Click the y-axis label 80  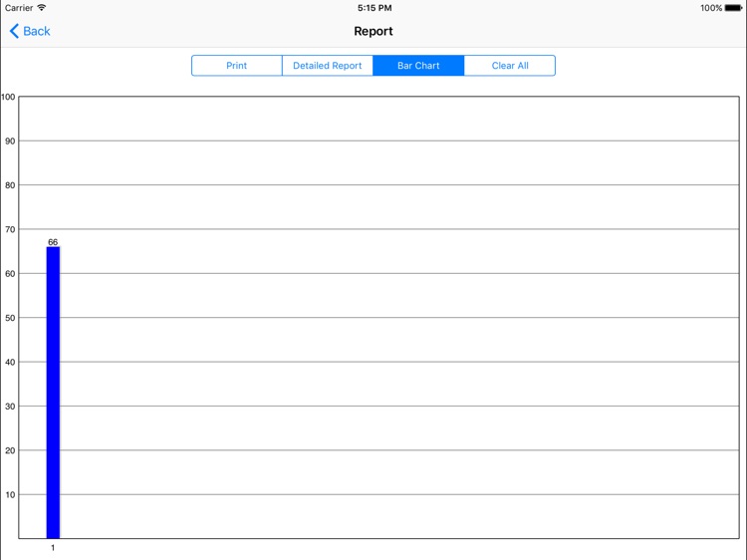(10, 185)
